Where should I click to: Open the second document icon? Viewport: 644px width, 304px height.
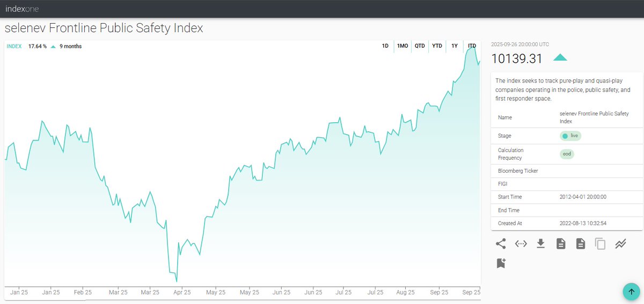tap(580, 244)
